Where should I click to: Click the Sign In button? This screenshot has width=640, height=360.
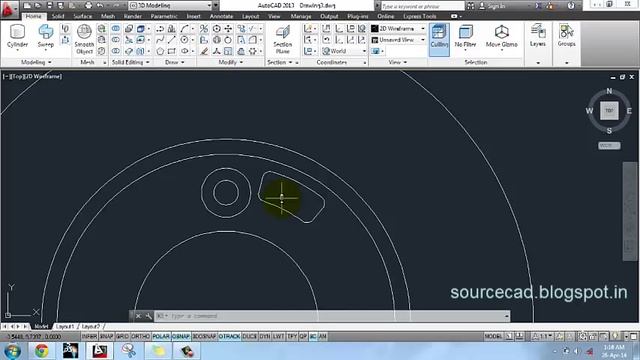point(492,6)
